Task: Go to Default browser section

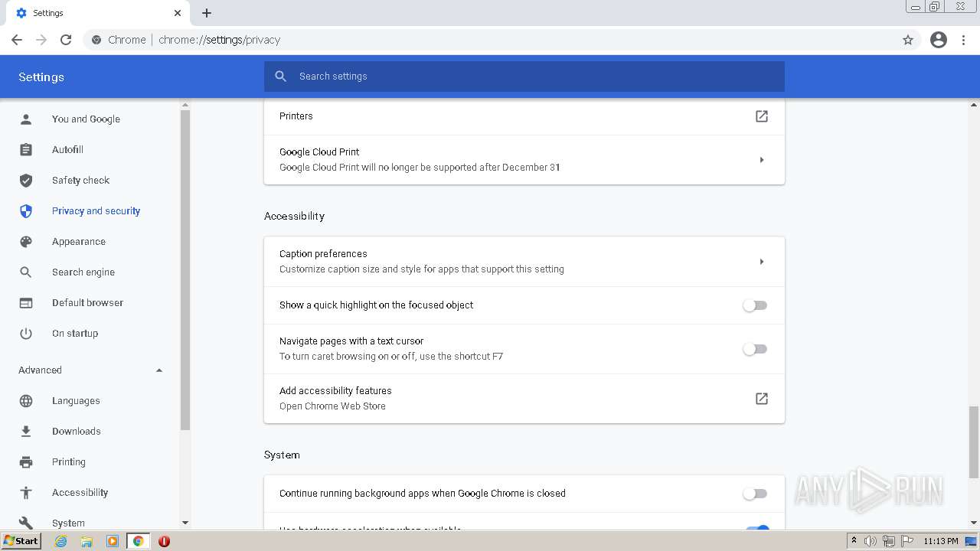Action: tap(87, 302)
